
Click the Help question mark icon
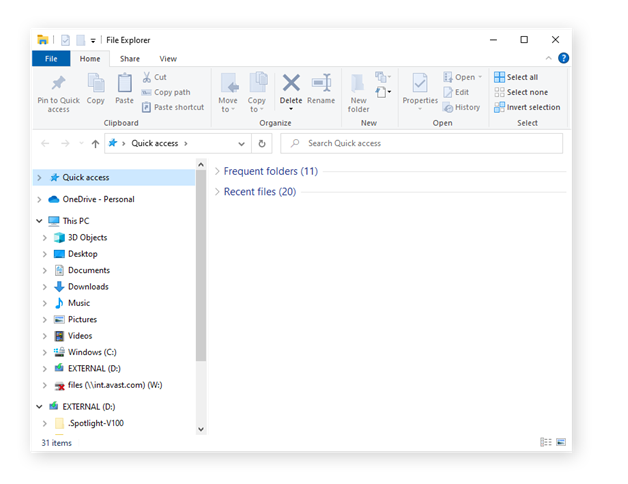(563, 59)
